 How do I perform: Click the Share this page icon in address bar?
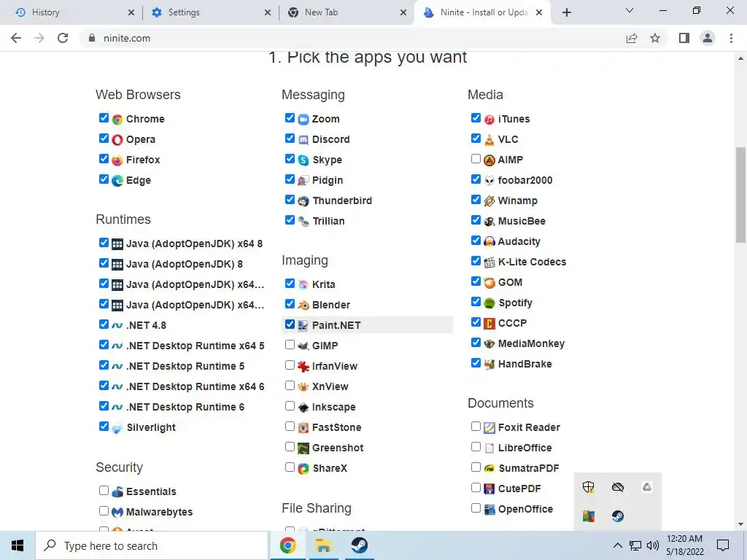pyautogui.click(x=632, y=38)
